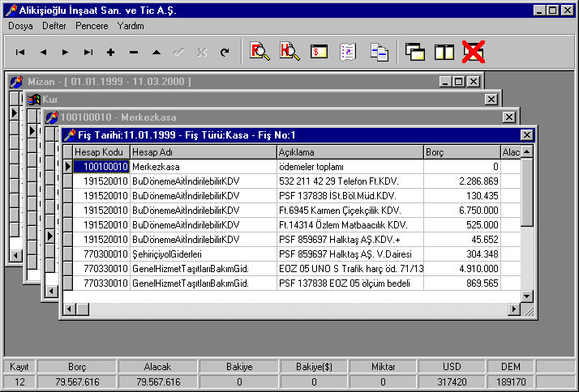Open dollar currency window icon
The image size is (579, 392).
click(x=319, y=52)
